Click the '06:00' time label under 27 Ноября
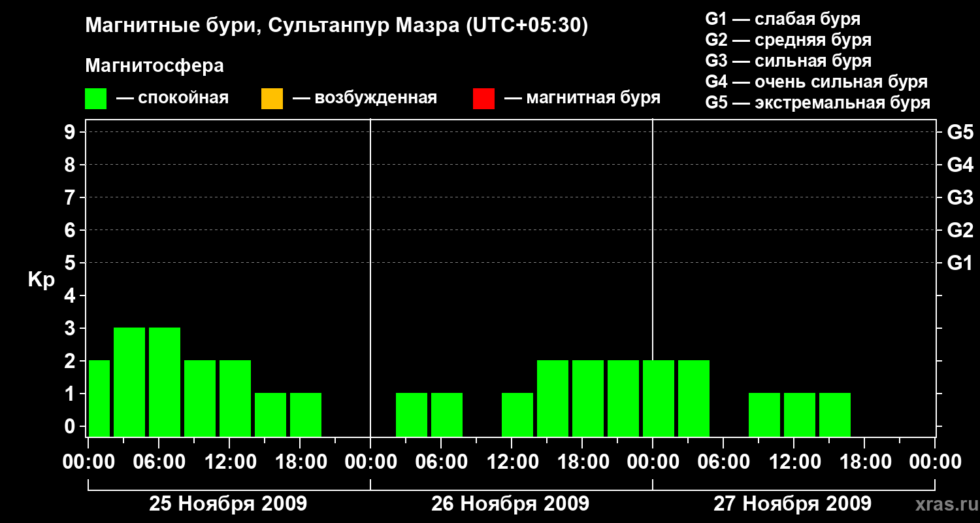 (x=723, y=462)
